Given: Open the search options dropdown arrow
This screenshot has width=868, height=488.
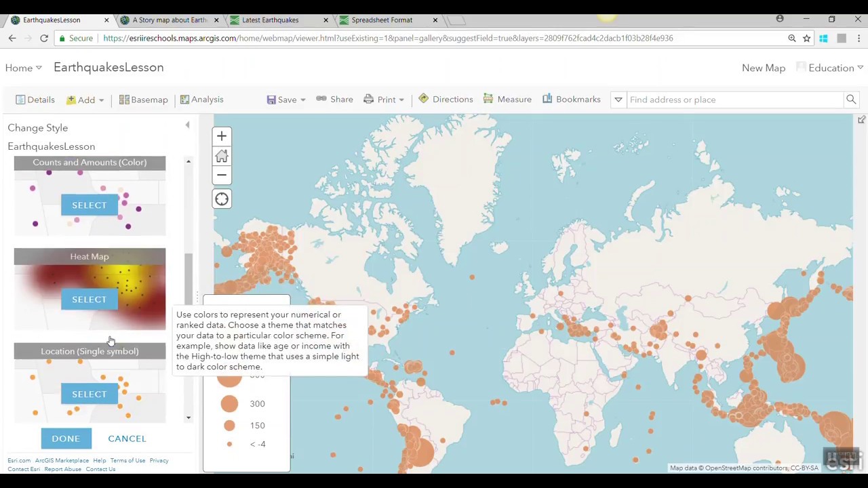Looking at the screenshot, I should tap(618, 100).
